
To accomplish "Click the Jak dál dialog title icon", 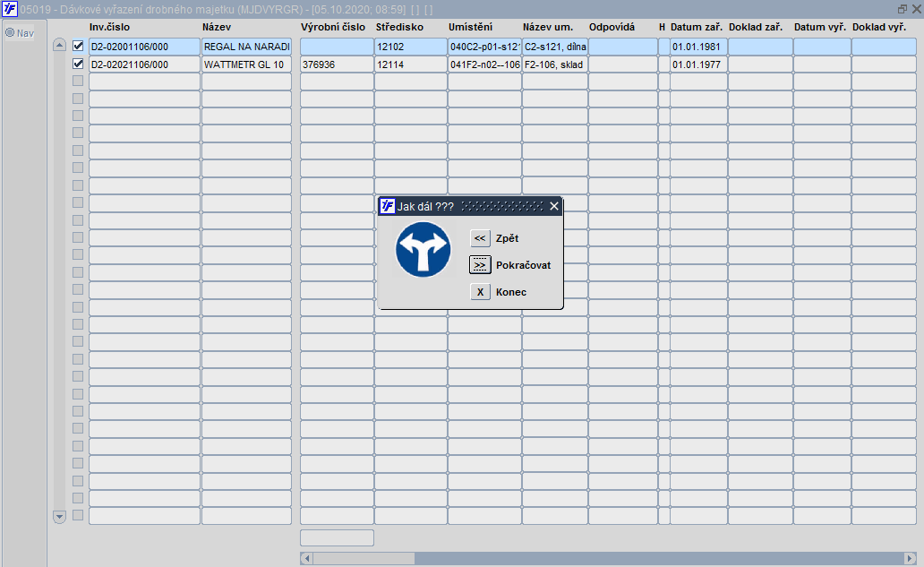I will point(387,206).
